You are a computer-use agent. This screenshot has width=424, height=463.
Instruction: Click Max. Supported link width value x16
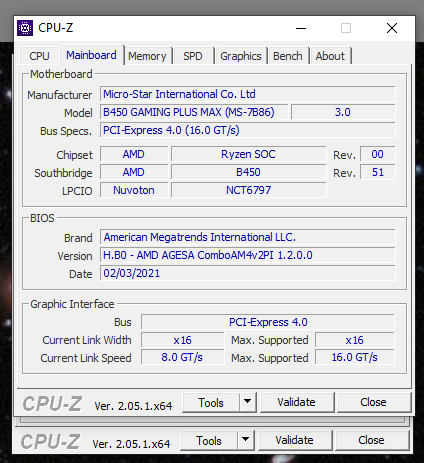click(355, 340)
